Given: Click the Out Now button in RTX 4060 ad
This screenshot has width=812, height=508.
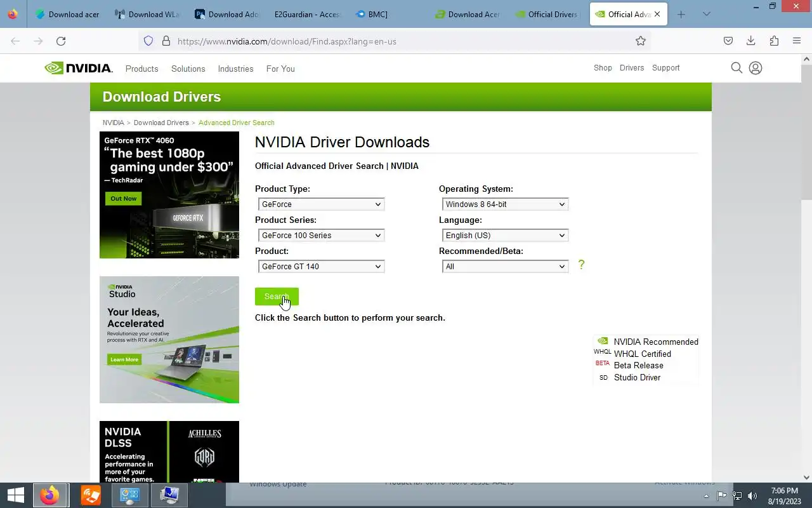Looking at the screenshot, I should (x=123, y=198).
